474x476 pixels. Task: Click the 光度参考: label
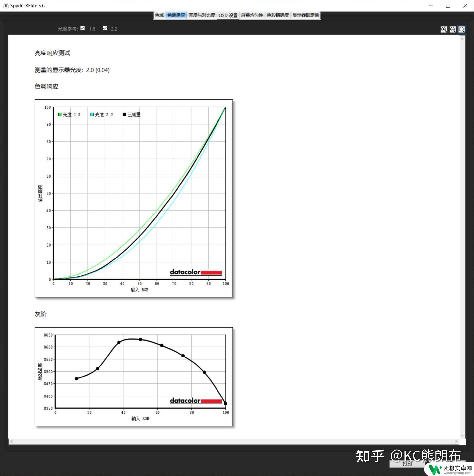(68, 29)
